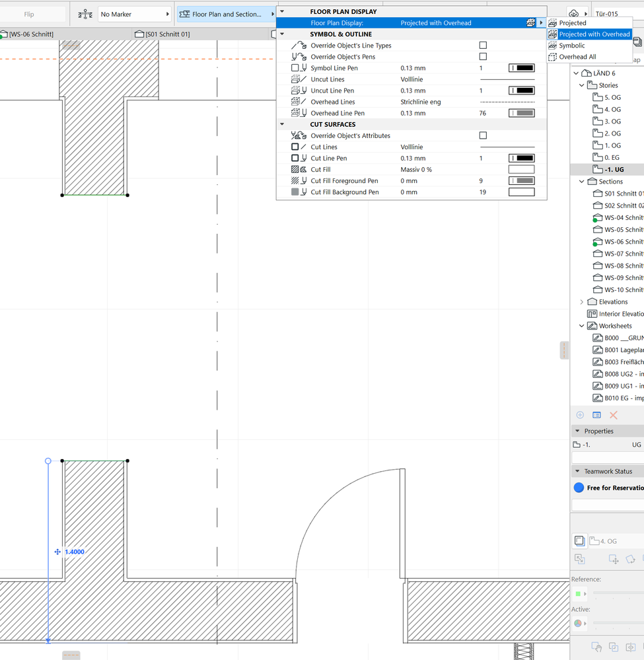The height and width of the screenshot is (660, 644).
Task: Open section S01 Schnitt 01 in navigator
Action: click(618, 194)
